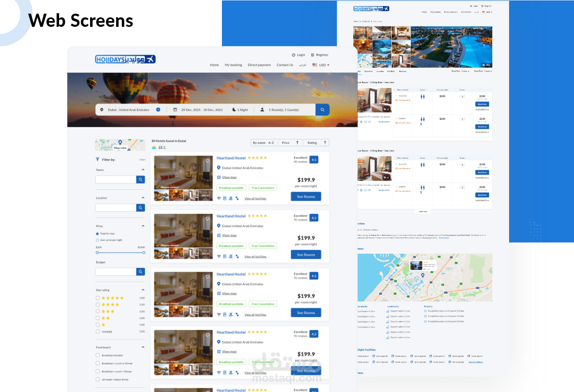The image size is (574, 392).
Task: Click the first Book Now button on the details page
Action: coord(482,104)
